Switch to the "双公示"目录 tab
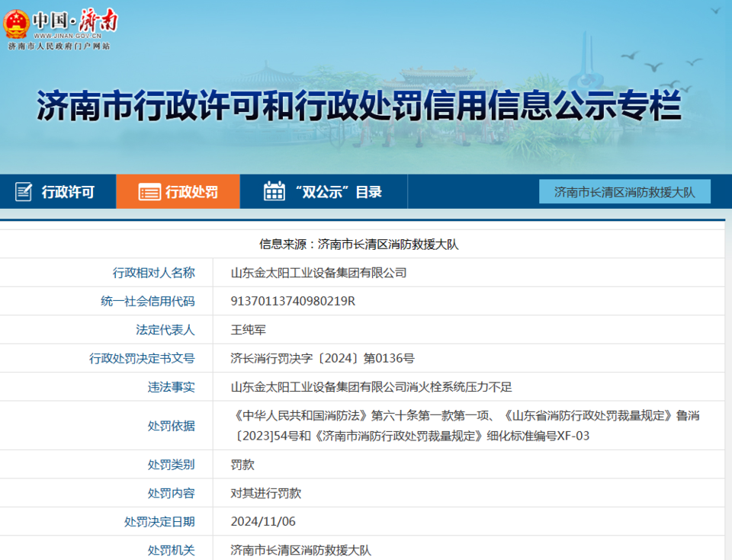The image size is (732, 560). (x=337, y=192)
